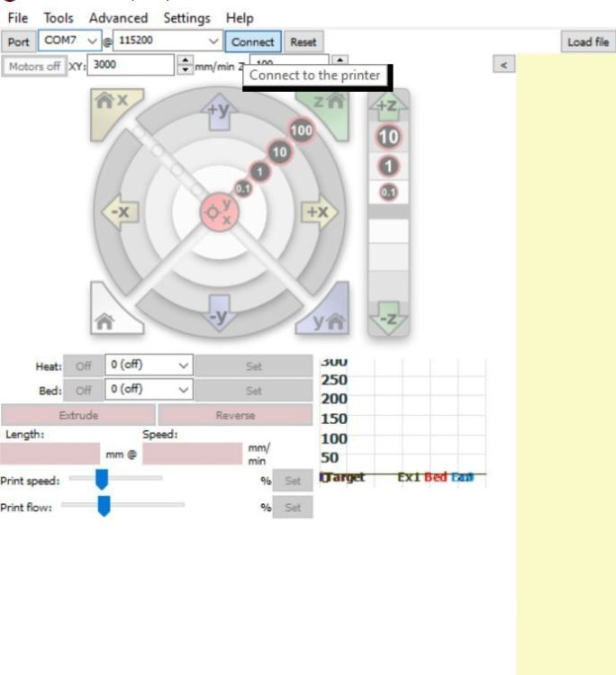
Task: Expand the Heat temperature dropdown
Action: click(x=149, y=365)
